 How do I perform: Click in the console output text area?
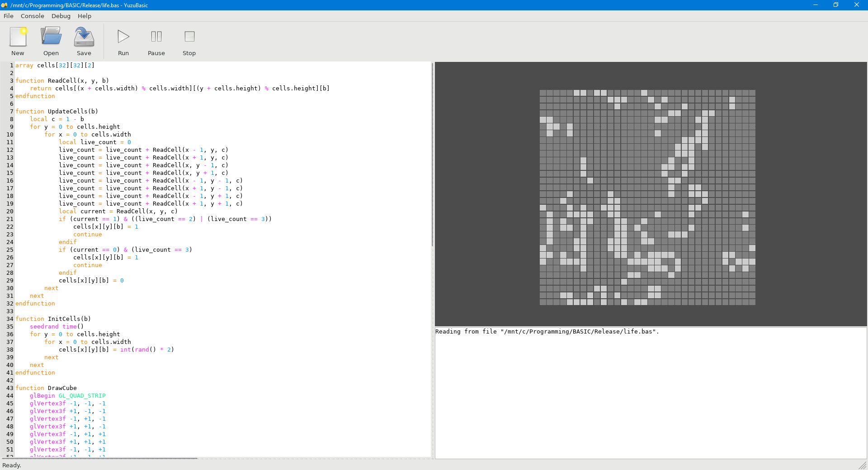650,393
